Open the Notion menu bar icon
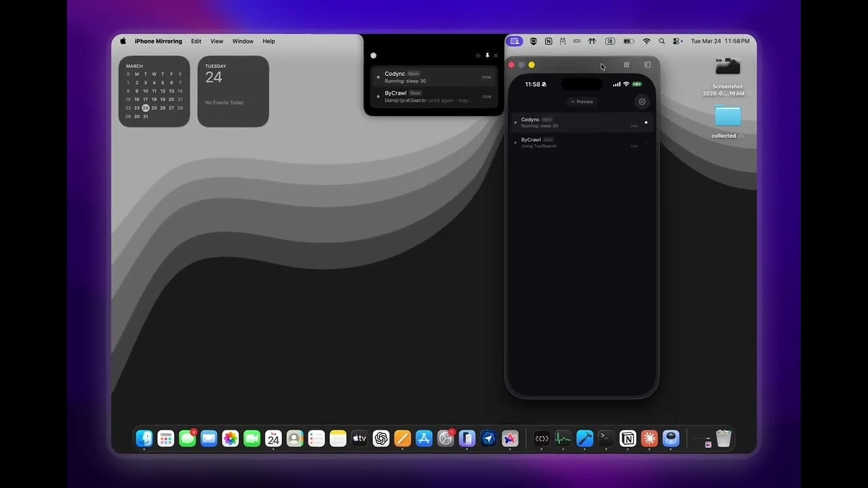Screen dimensions: 868x488 pyautogui.click(x=548, y=41)
